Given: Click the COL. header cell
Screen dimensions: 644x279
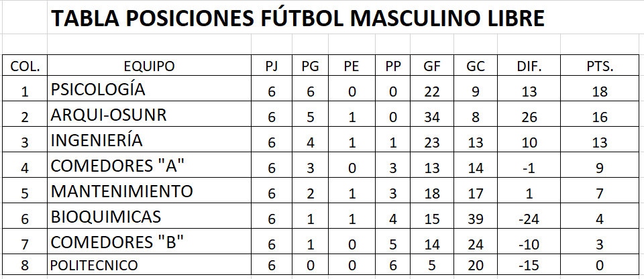Looking at the screenshot, I should (25, 66).
